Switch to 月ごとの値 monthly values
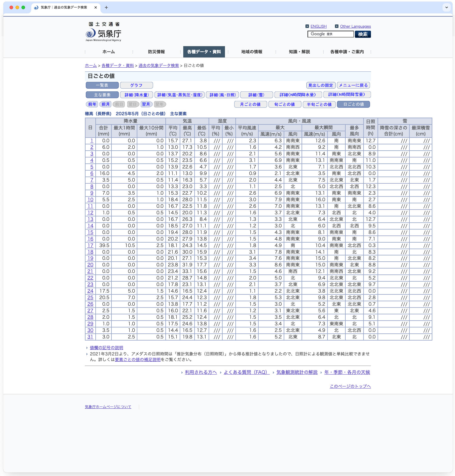 pos(250,104)
